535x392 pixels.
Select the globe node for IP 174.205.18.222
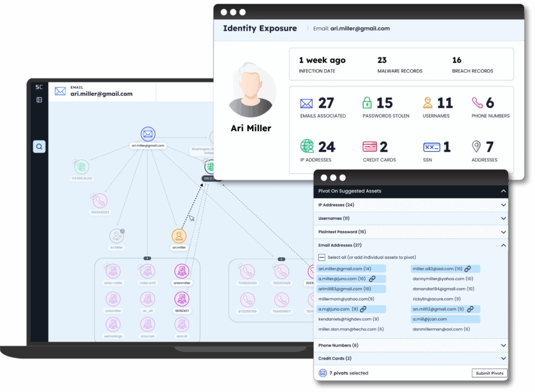[x=82, y=168]
